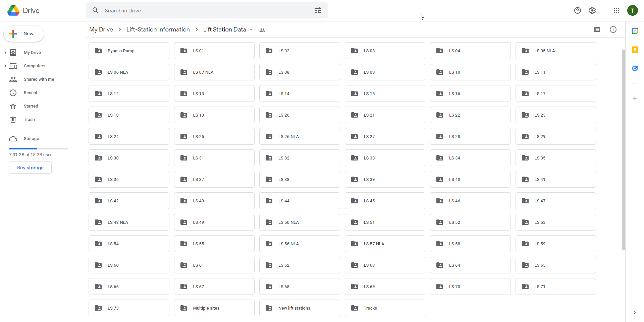Open Lift Station Data folder dropdown
This screenshot has width=644, height=322.
251,30
